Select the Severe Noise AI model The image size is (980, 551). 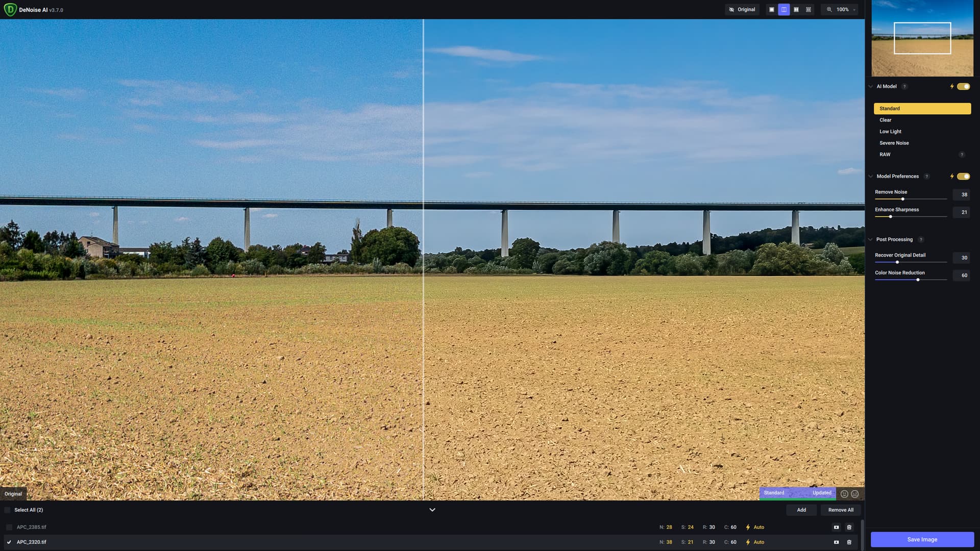tap(894, 143)
